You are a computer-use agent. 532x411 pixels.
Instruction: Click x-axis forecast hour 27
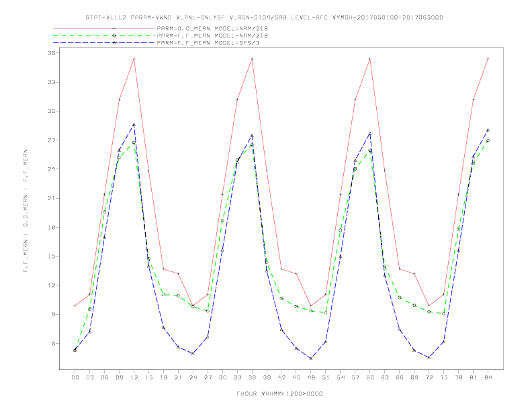coord(208,377)
